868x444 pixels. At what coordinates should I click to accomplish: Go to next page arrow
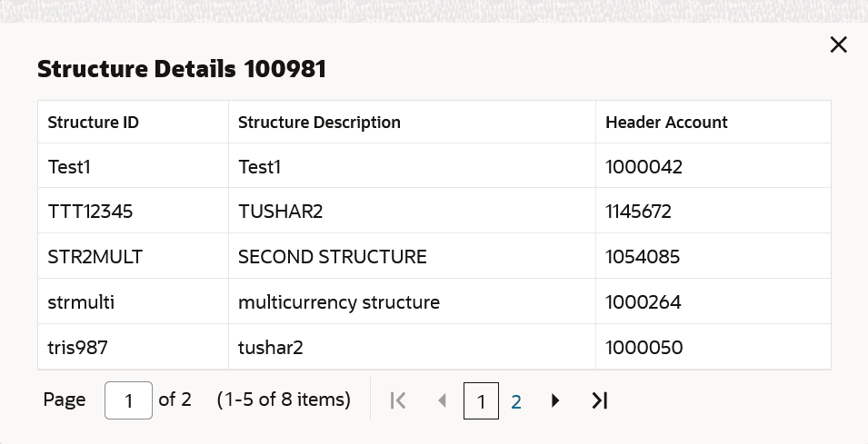pyautogui.click(x=555, y=400)
